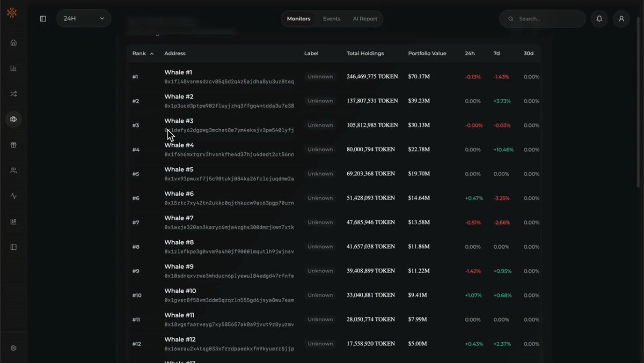Switch to the AI Report tab
The height and width of the screenshot is (363, 644).
click(x=365, y=19)
